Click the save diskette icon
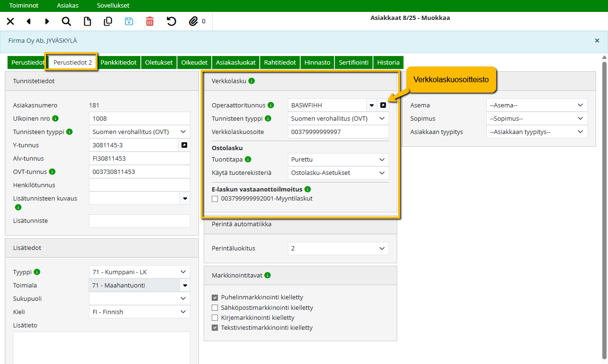 point(129,21)
